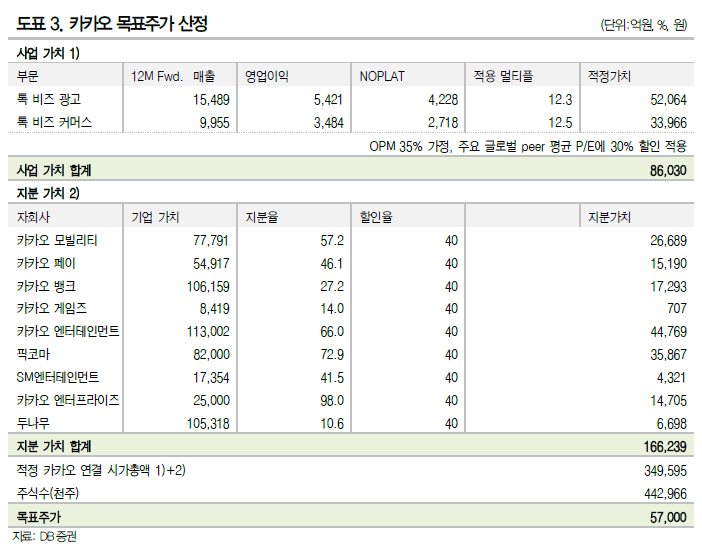Click the source note '자료: DB증권'
This screenshot has height=552, width=702.
44,536
